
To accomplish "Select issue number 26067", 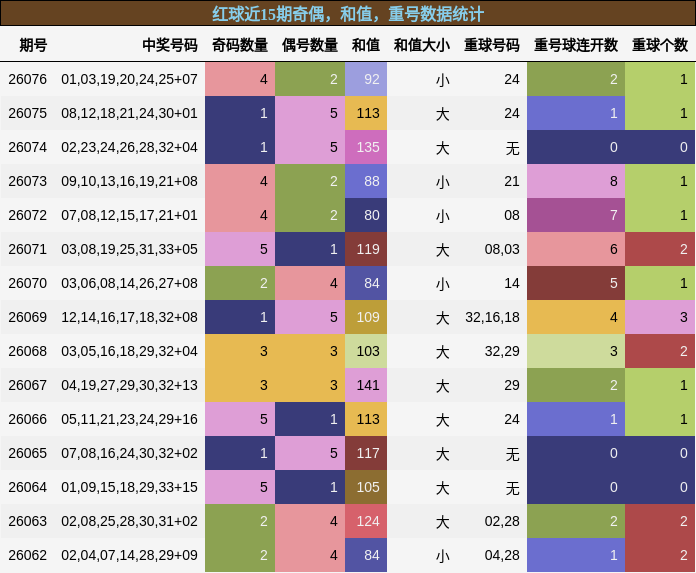I will pos(28,385).
